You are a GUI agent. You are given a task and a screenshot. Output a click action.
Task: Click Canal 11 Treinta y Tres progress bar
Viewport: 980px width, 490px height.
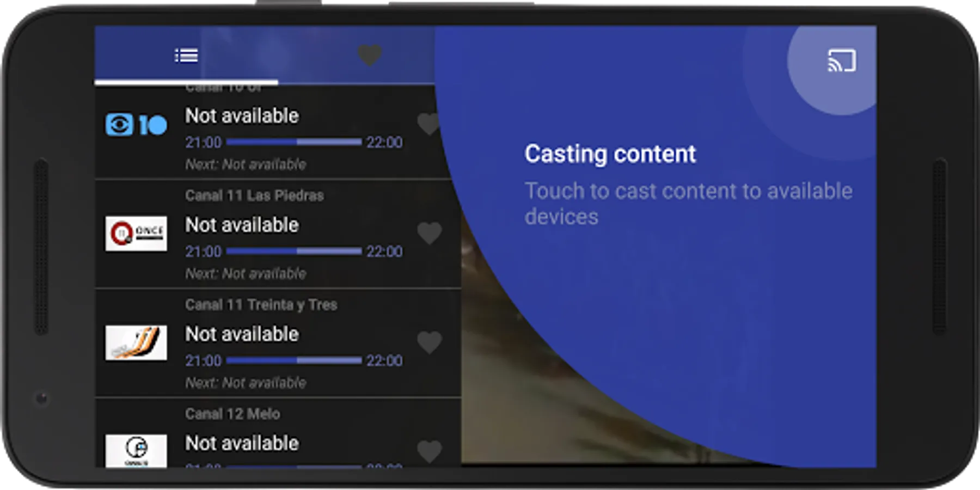click(x=294, y=360)
